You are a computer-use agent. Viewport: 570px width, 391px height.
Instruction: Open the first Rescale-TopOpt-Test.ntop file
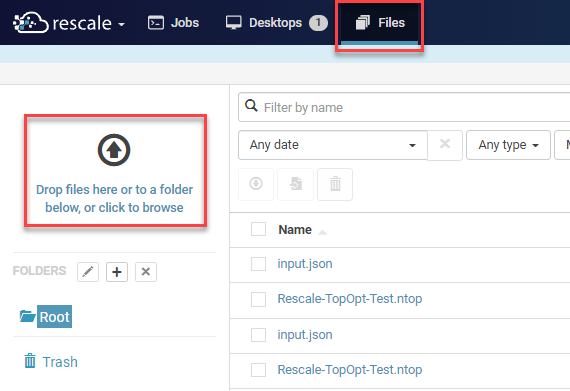pos(350,299)
